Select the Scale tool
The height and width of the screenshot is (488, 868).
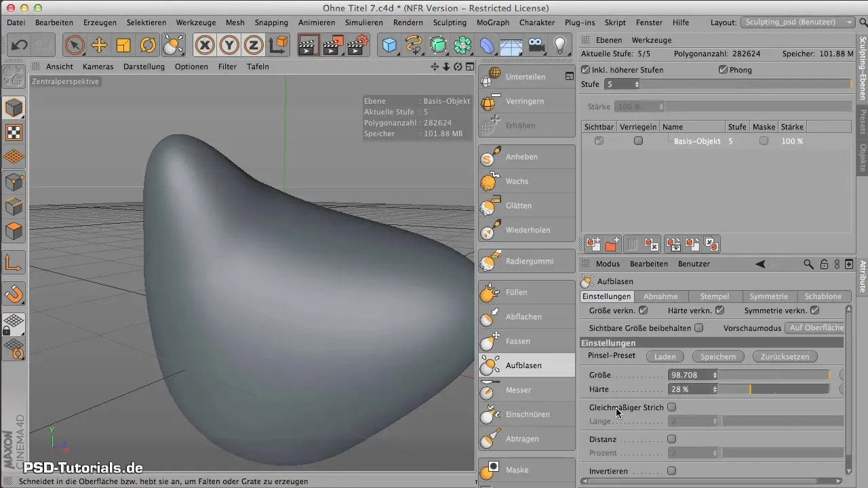123,45
